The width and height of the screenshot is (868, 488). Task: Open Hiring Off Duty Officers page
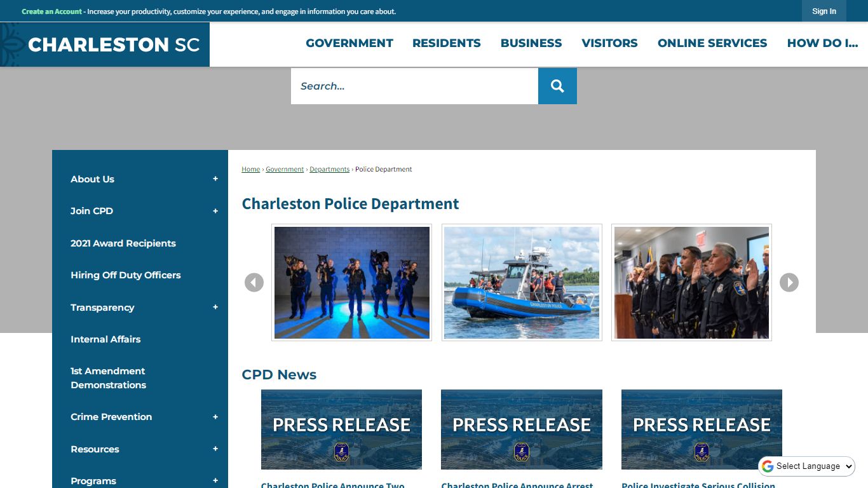coord(126,275)
